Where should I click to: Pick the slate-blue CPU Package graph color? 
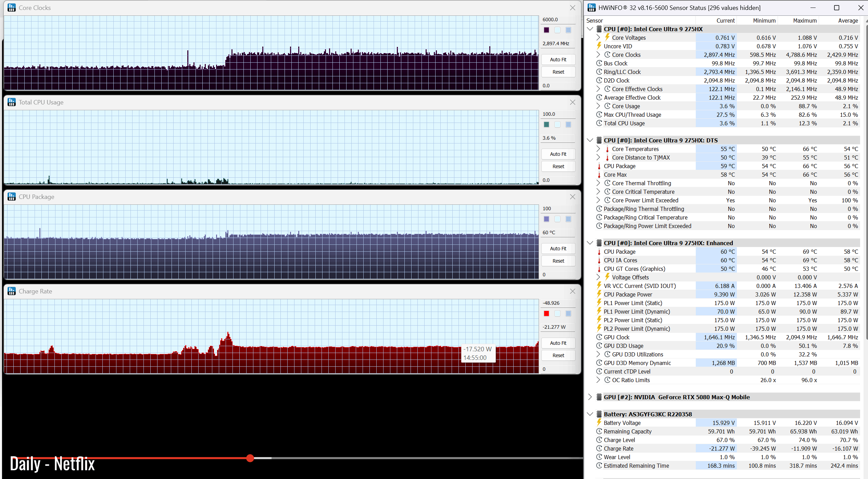coord(546,219)
